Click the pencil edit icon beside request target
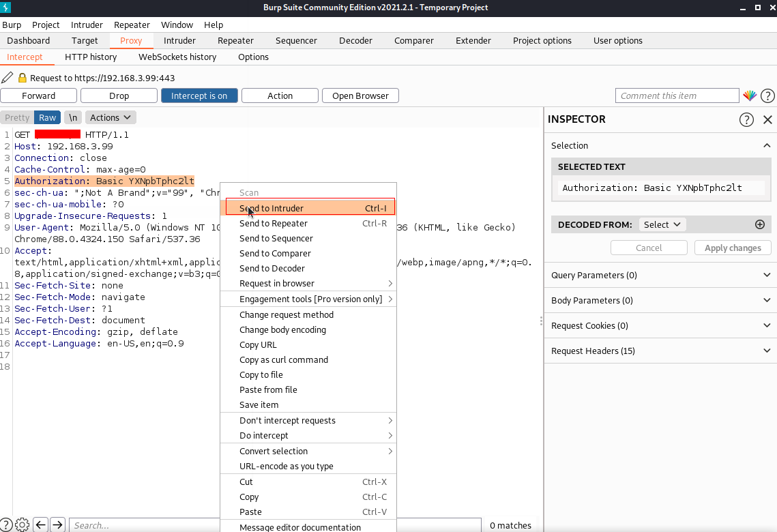777x532 pixels. tap(8, 78)
